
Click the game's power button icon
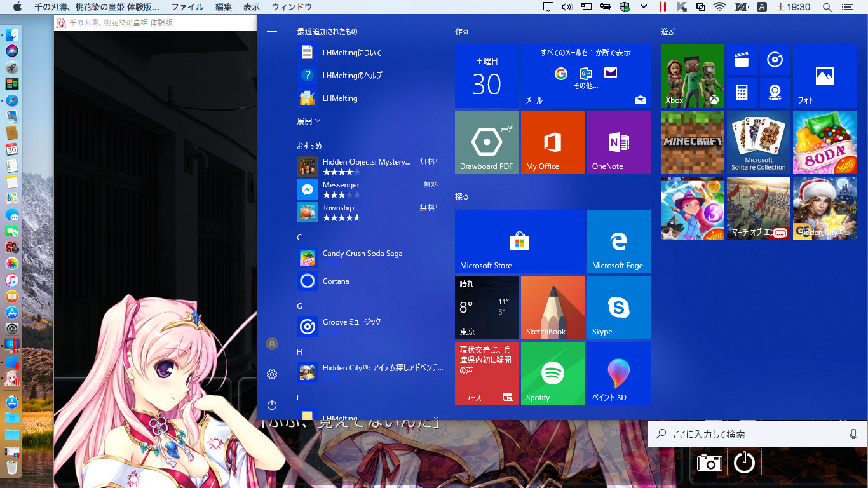pos(744,463)
